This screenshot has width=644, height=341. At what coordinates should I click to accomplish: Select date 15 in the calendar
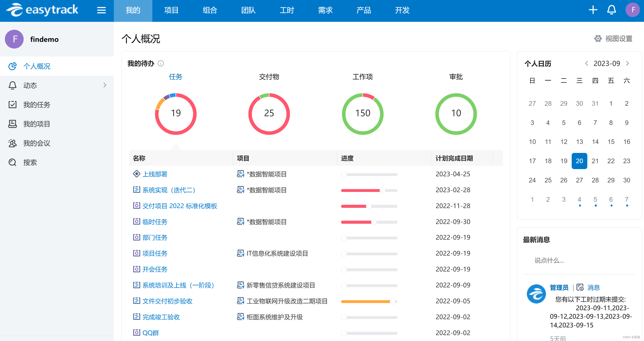pyautogui.click(x=611, y=142)
